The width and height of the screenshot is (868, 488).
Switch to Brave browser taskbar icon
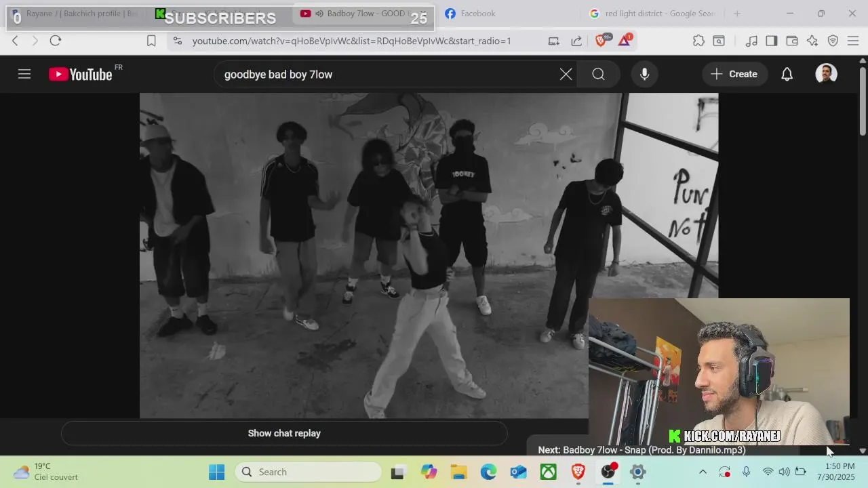[578, 472]
